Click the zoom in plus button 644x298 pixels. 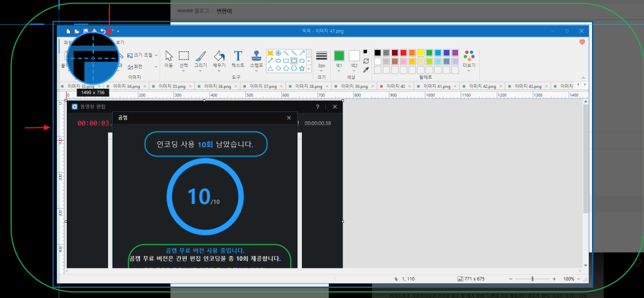pos(554,279)
